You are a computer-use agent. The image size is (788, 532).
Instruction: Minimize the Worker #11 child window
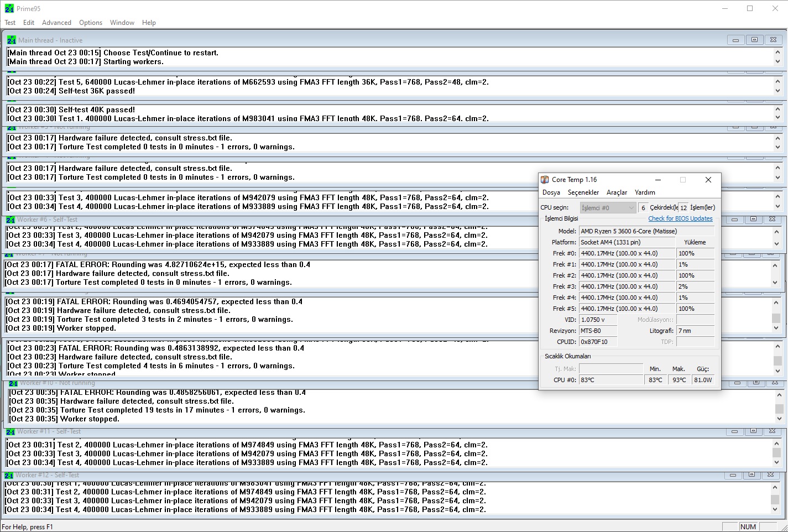(734, 431)
